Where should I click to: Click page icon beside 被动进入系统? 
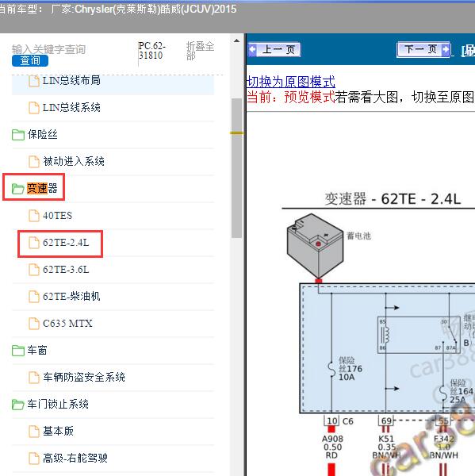34,162
